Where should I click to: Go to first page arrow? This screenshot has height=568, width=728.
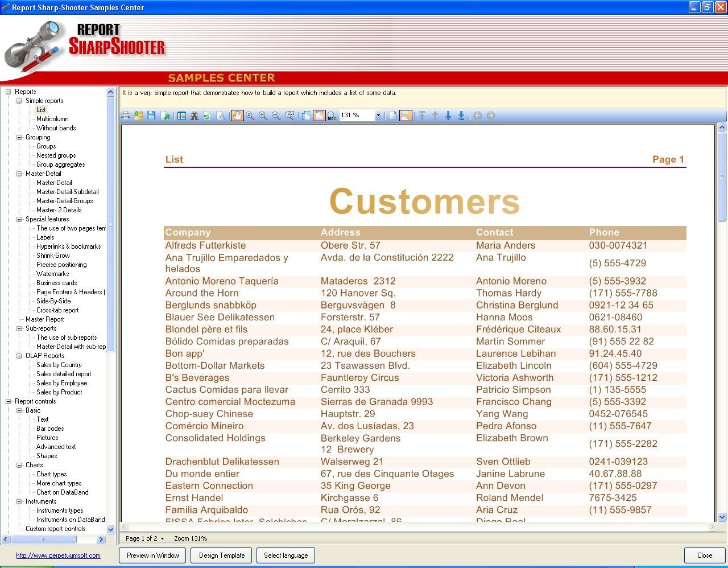pyautogui.click(x=422, y=116)
